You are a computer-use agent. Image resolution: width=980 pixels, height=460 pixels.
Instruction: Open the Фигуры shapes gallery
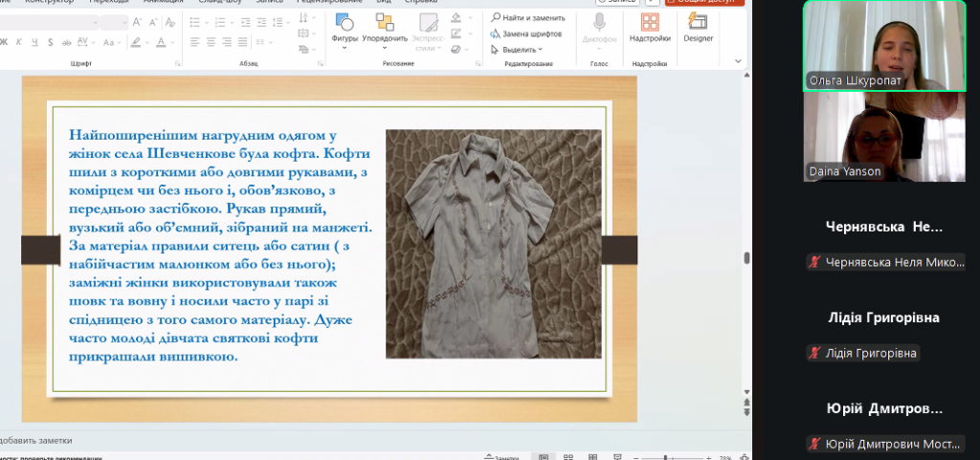click(x=345, y=27)
